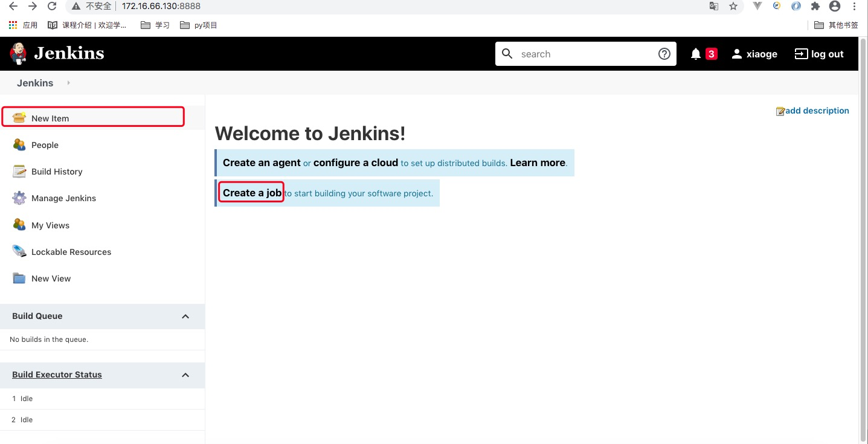
Task: Open the 其他书签 bookmarks folder
Action: click(836, 25)
